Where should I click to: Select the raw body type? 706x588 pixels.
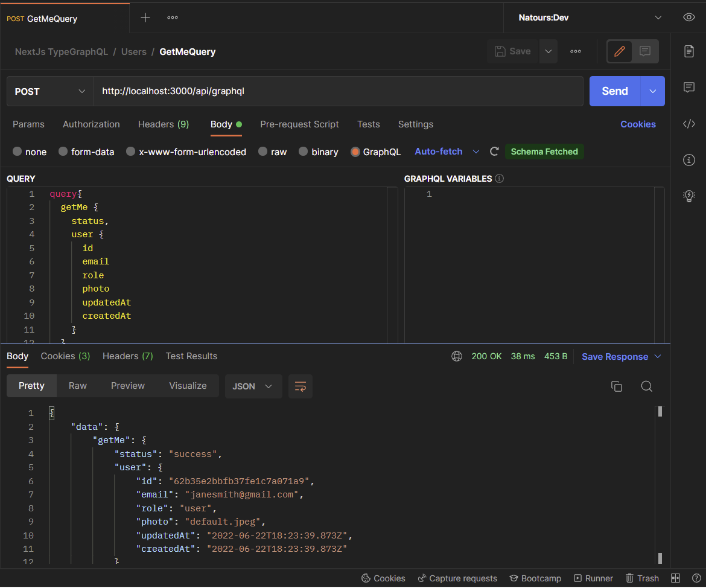coord(272,152)
